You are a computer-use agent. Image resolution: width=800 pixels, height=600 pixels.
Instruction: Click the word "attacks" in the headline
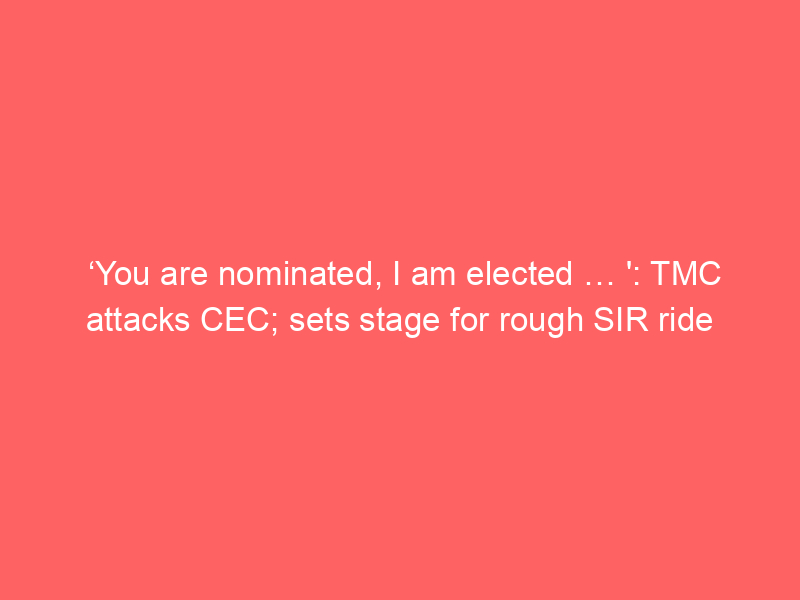click(x=131, y=322)
